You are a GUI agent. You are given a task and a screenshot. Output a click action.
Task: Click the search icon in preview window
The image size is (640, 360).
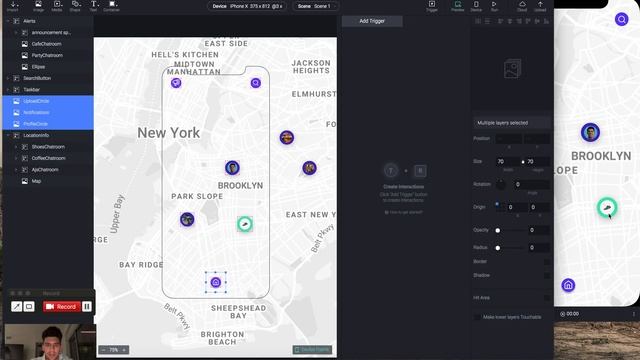(622, 19)
